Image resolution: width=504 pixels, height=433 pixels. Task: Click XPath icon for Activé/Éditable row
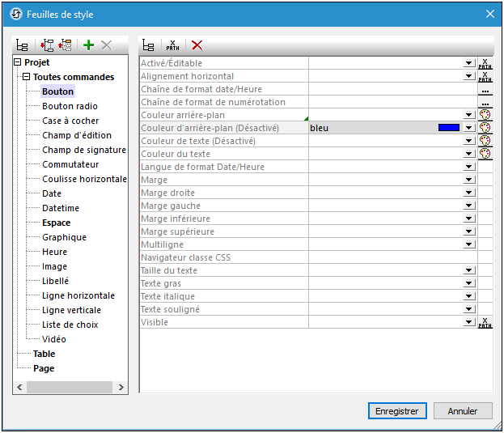[485, 63]
